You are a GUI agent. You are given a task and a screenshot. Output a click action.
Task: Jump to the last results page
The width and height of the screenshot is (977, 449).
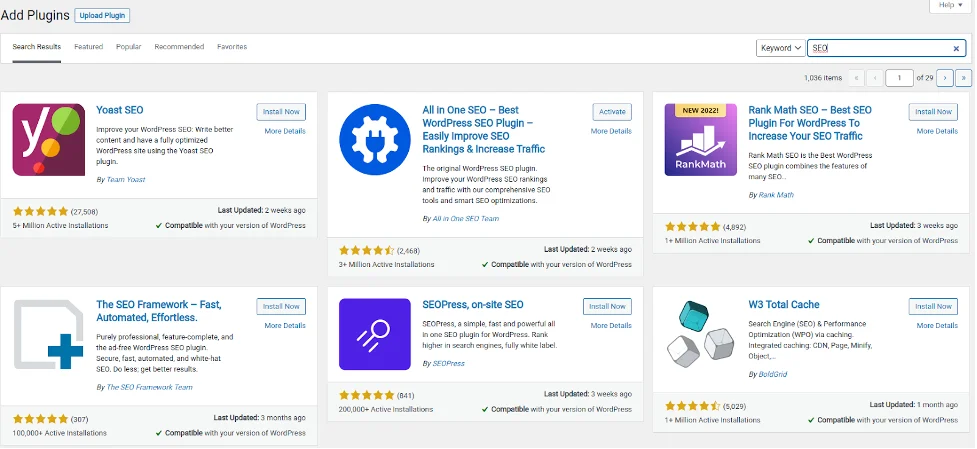(x=963, y=77)
